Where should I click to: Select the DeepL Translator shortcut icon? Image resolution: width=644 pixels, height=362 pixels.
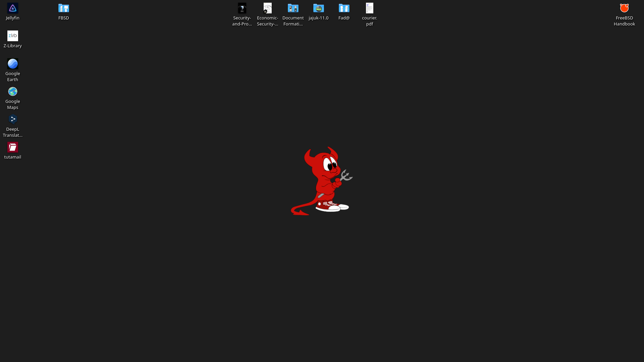[x=12, y=119]
